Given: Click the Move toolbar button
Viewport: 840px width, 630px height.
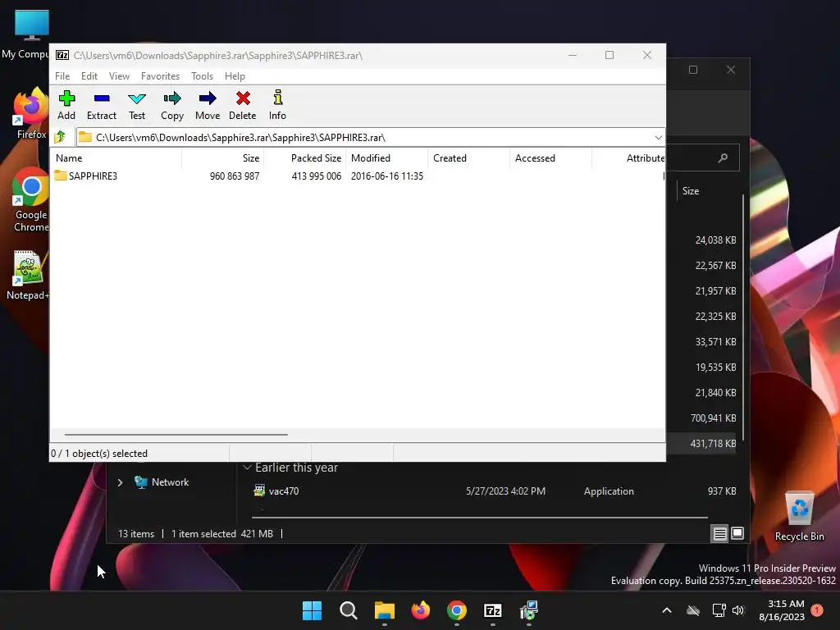Looking at the screenshot, I should pos(208,106).
